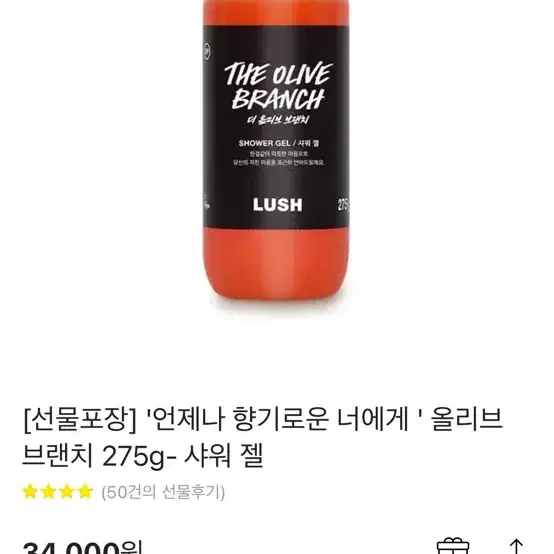Screen dimensions: 554x554
Task: Tap the LUSH logo on the bottle
Action: [278, 205]
